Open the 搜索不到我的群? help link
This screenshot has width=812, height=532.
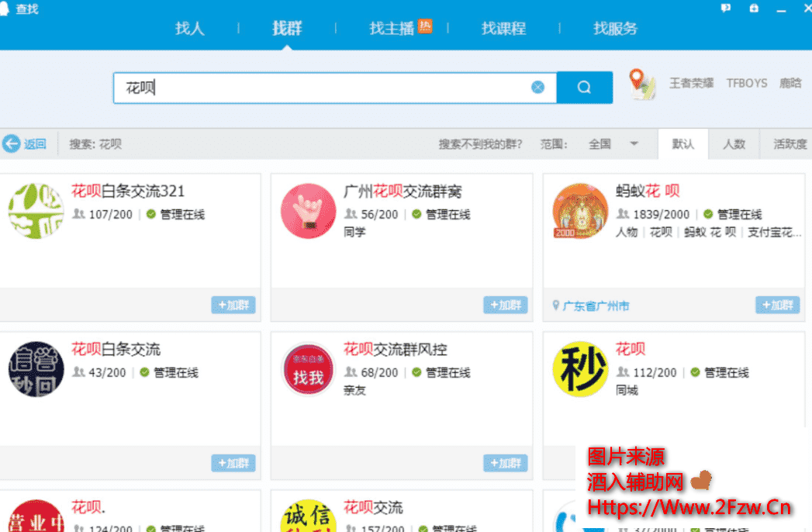point(480,144)
